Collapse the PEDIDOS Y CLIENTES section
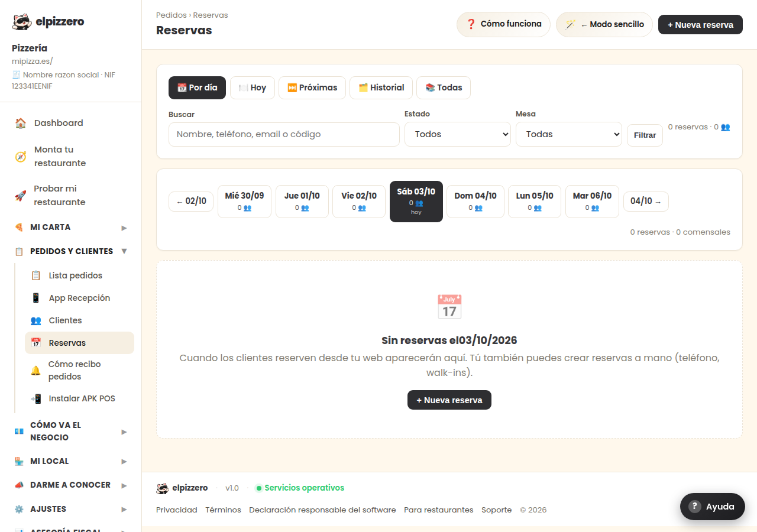Image resolution: width=757 pixels, height=532 pixels. point(71,251)
